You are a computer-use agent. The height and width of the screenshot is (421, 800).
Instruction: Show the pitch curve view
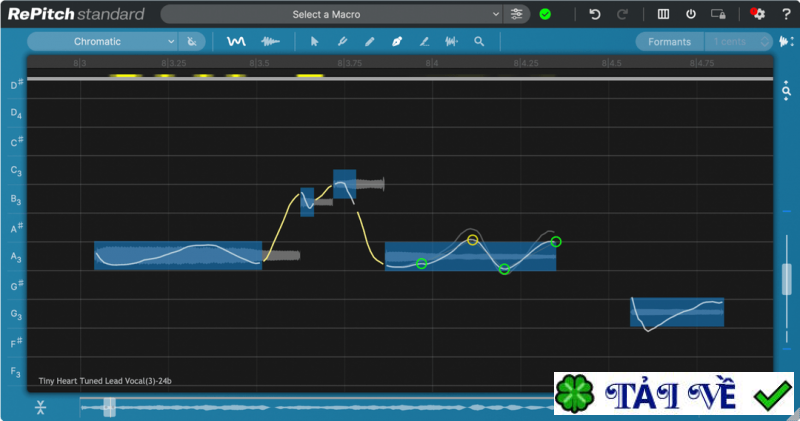(236, 41)
